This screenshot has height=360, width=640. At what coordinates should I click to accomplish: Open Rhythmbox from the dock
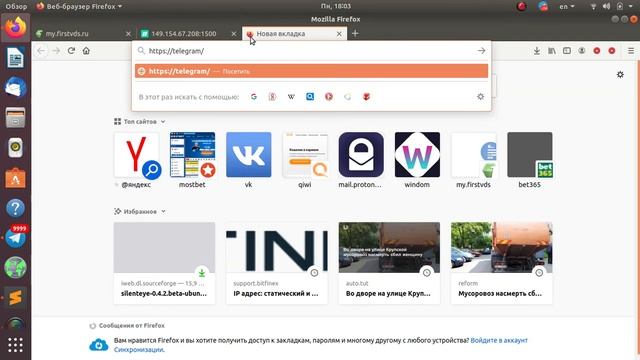click(x=16, y=148)
